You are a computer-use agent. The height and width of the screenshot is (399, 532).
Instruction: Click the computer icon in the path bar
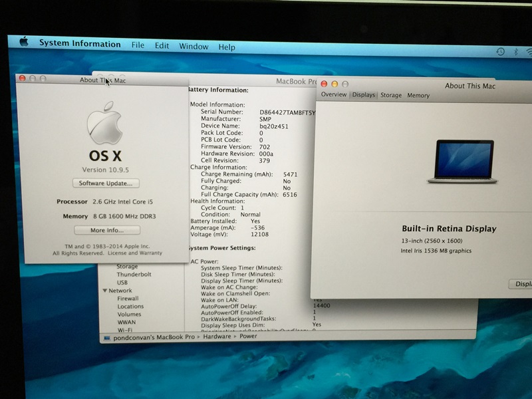(x=106, y=337)
